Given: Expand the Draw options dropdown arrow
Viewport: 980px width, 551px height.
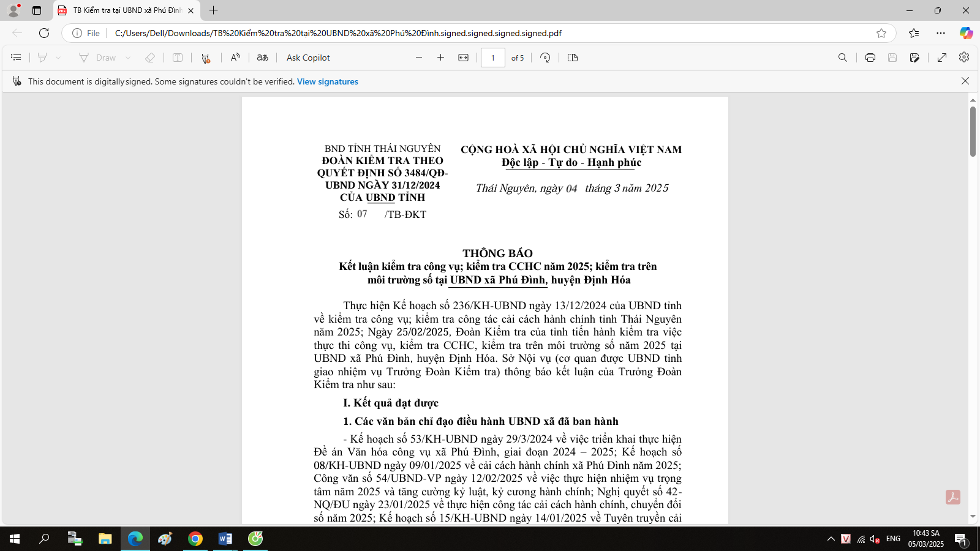Looking at the screenshot, I should coord(128,58).
